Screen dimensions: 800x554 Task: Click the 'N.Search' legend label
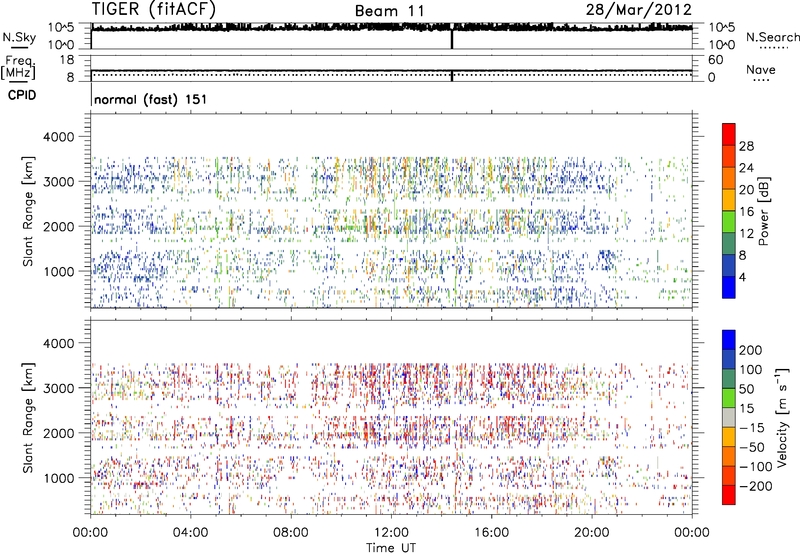pos(772,37)
